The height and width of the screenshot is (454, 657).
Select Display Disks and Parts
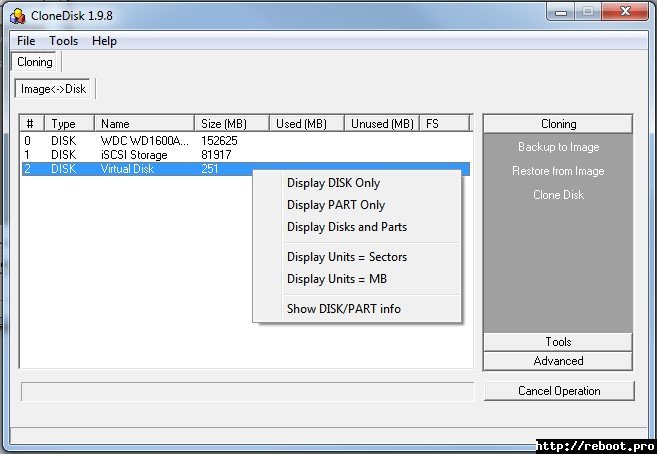coord(347,227)
